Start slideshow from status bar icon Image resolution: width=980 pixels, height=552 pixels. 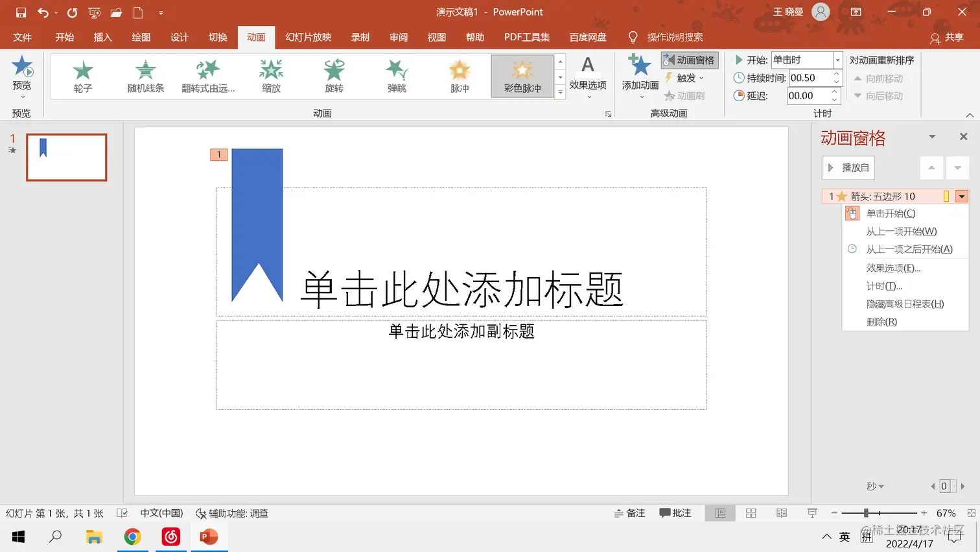(x=812, y=513)
